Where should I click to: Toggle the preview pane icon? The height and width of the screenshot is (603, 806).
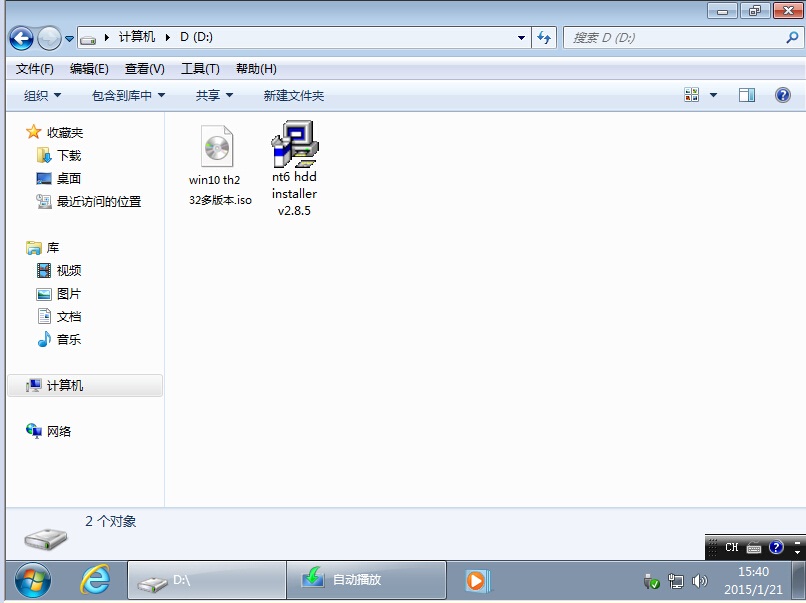click(x=746, y=94)
